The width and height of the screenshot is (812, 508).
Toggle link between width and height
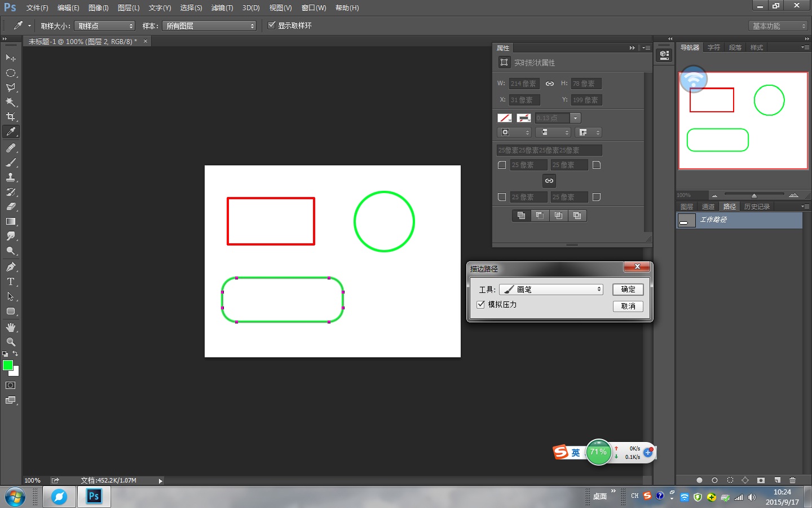[549, 84]
